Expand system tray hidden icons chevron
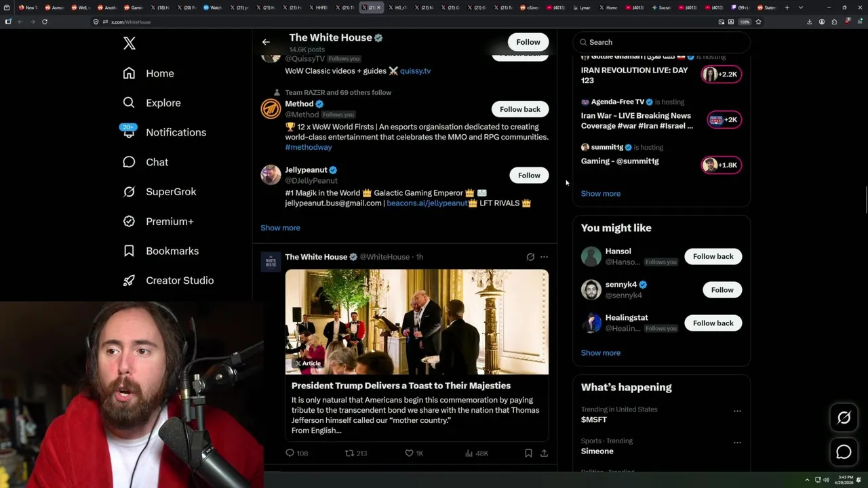 point(807,480)
